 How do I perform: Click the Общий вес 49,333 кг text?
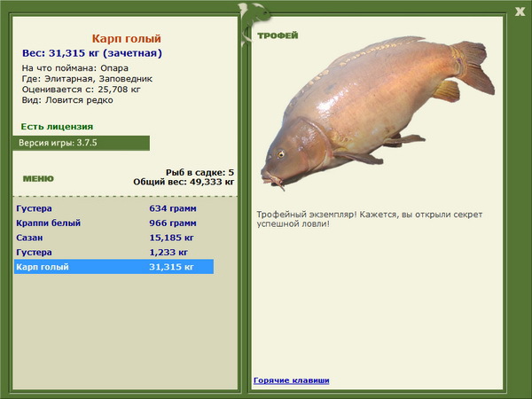point(184,182)
